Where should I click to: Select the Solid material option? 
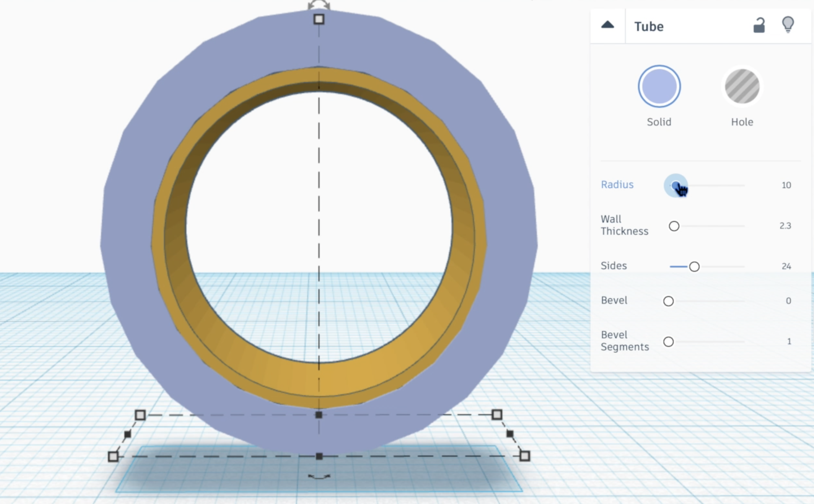(658, 86)
